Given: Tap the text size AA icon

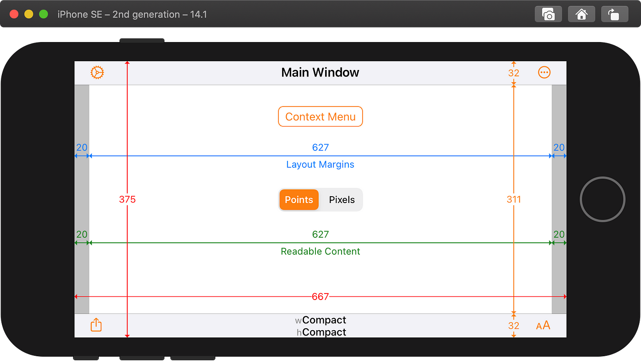Looking at the screenshot, I should coord(543,326).
